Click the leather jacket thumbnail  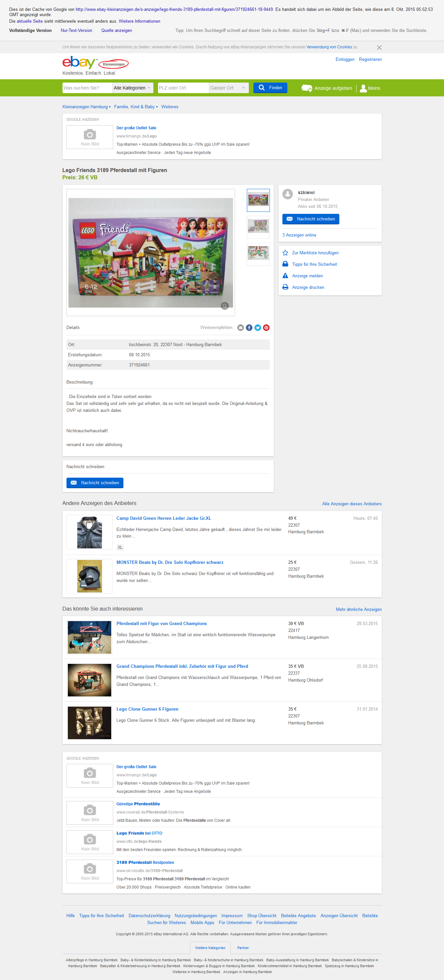[90, 532]
